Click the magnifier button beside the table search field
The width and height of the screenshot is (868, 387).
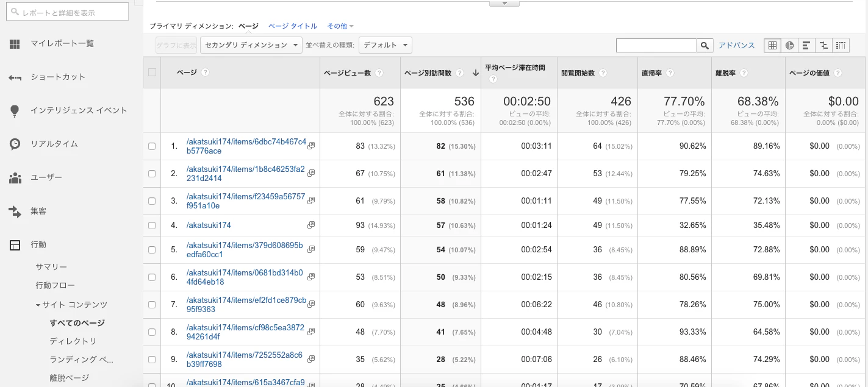pyautogui.click(x=705, y=45)
